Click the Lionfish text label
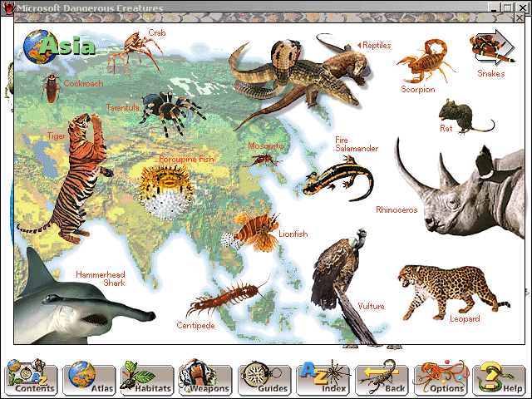The width and height of the screenshot is (532, 399). 293,234
